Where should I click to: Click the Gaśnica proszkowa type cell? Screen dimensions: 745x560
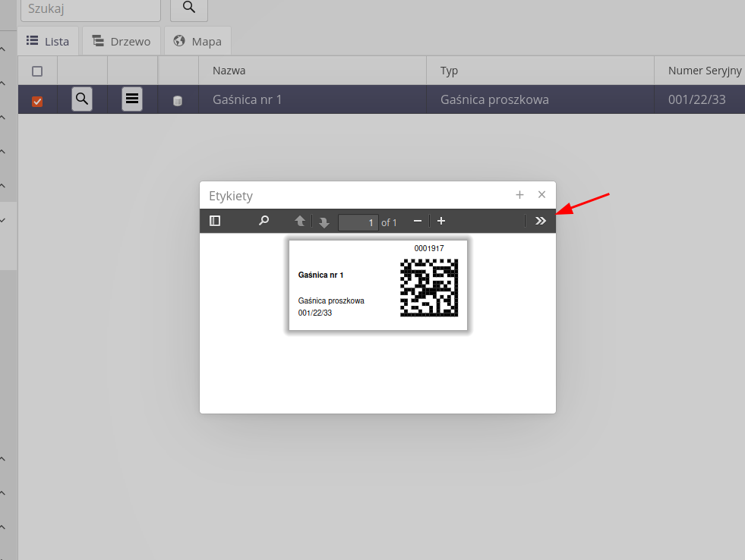click(x=540, y=99)
